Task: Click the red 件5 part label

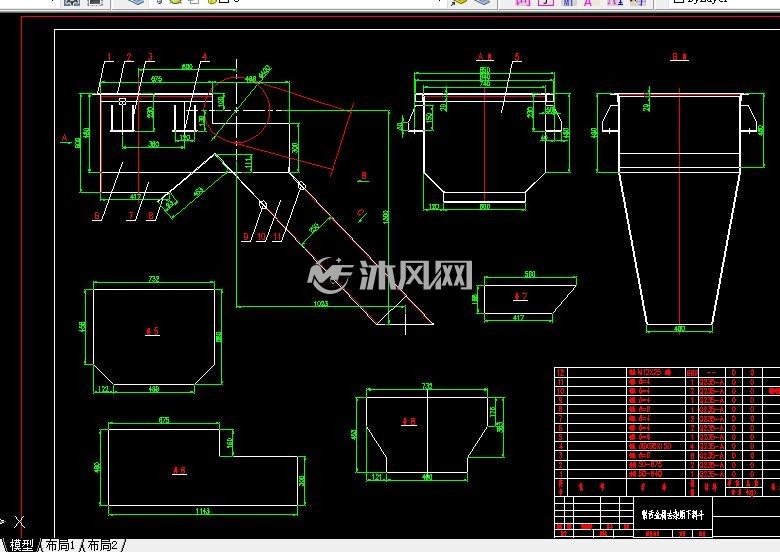Action: pos(152,331)
